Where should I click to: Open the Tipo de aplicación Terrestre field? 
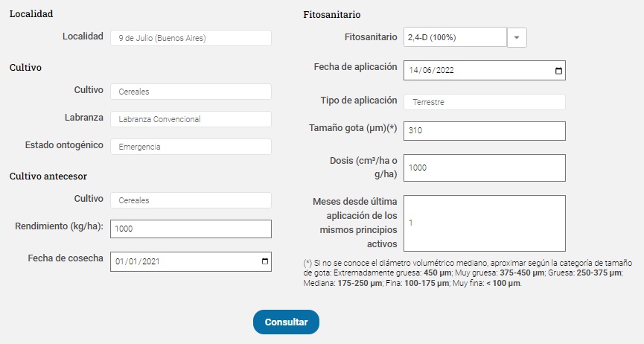484,102
